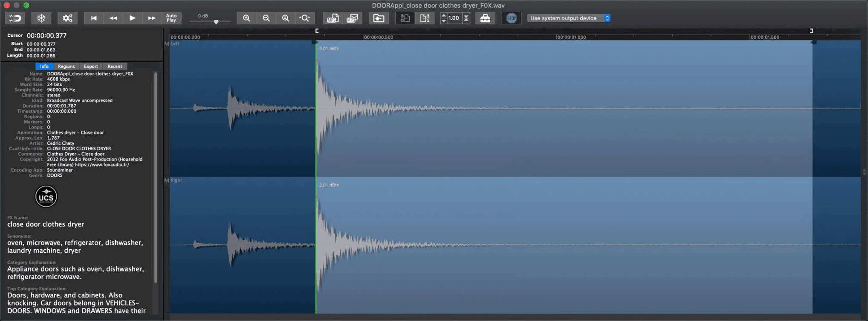Click the STOP sign button

tap(512, 18)
